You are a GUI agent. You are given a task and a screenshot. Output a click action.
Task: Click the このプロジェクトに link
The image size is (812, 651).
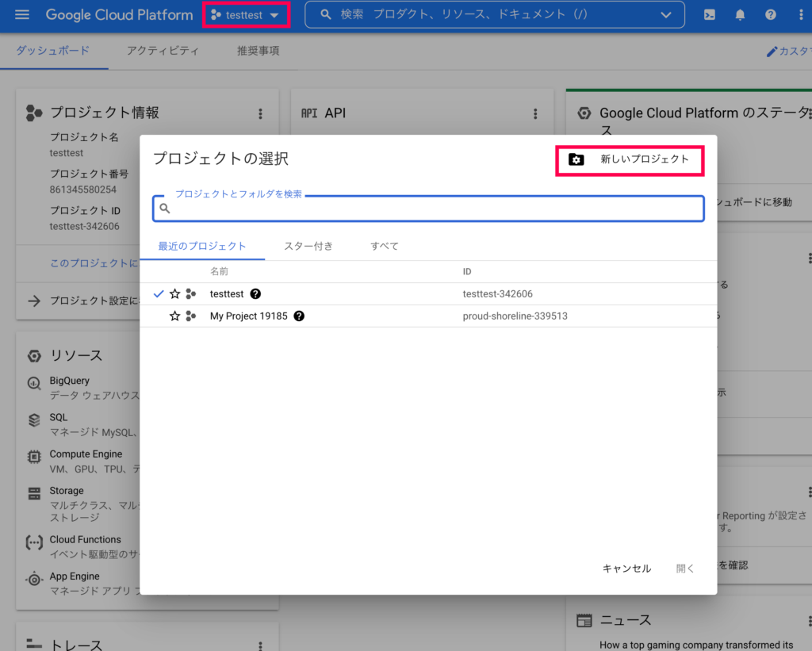point(94,263)
